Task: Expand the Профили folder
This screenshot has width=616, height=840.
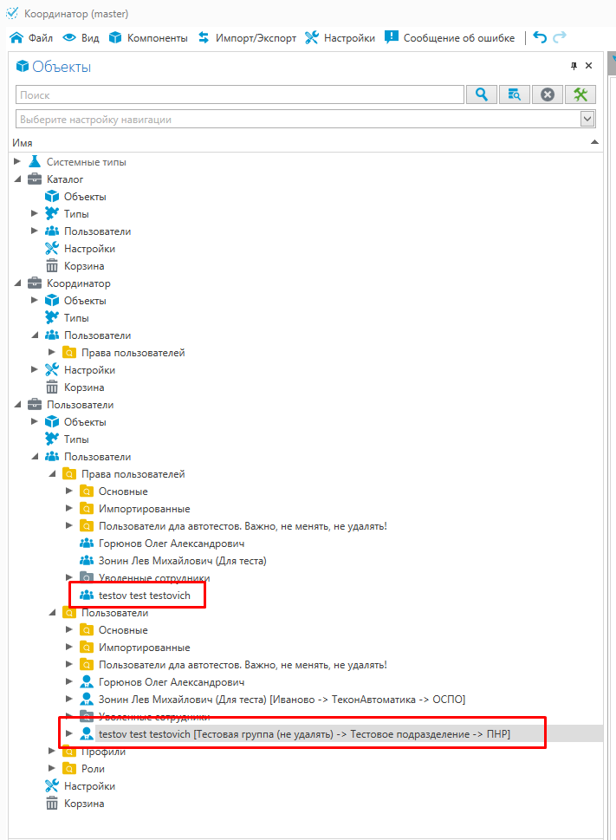Action: 52,752
